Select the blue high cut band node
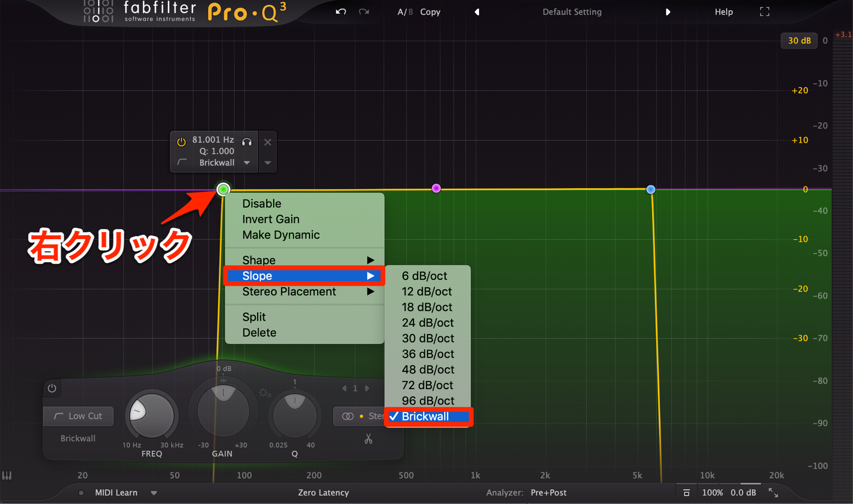 pos(650,189)
